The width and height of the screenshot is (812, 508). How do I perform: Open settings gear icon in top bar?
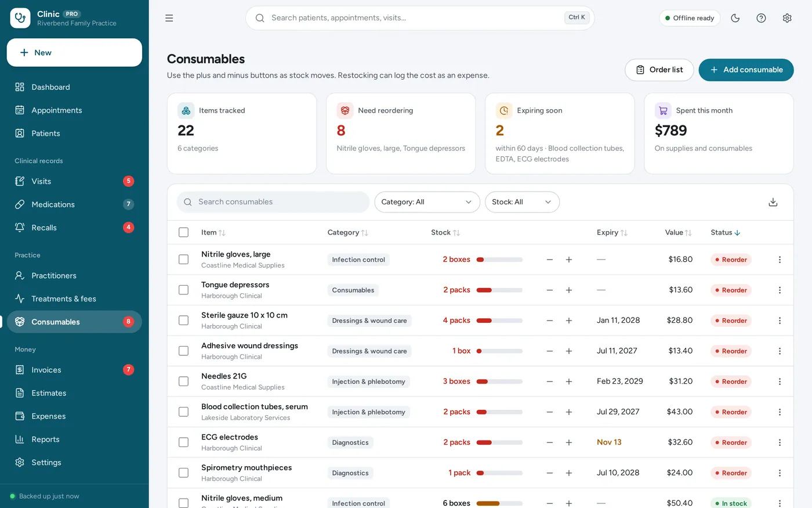pyautogui.click(x=787, y=18)
